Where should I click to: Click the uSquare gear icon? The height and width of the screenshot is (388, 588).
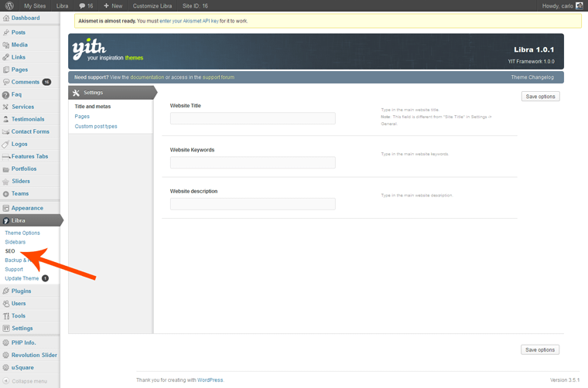(5, 368)
